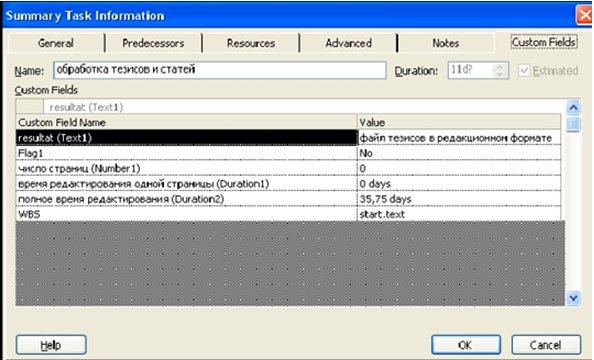
Task: Click the Duration spinner arrows
Action: point(500,70)
